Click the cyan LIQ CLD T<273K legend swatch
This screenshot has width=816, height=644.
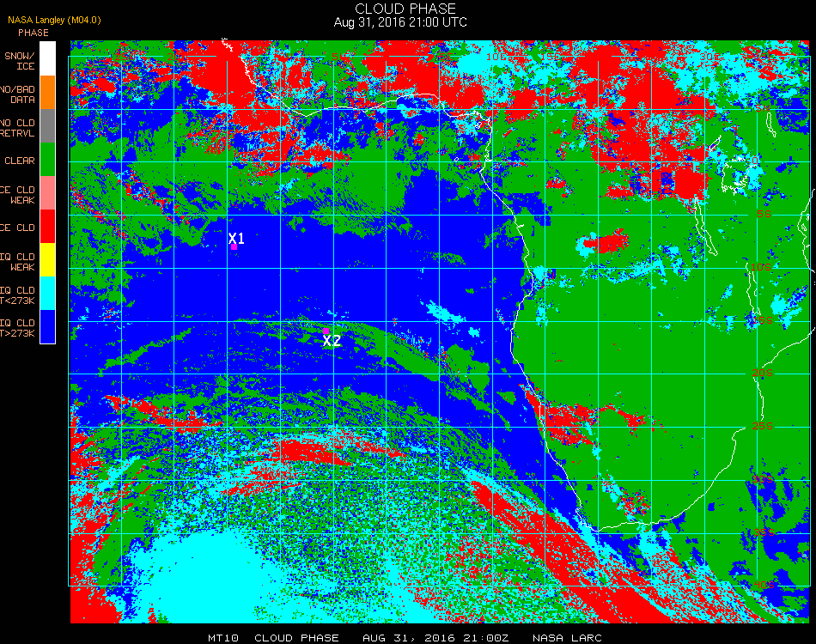click(x=47, y=294)
